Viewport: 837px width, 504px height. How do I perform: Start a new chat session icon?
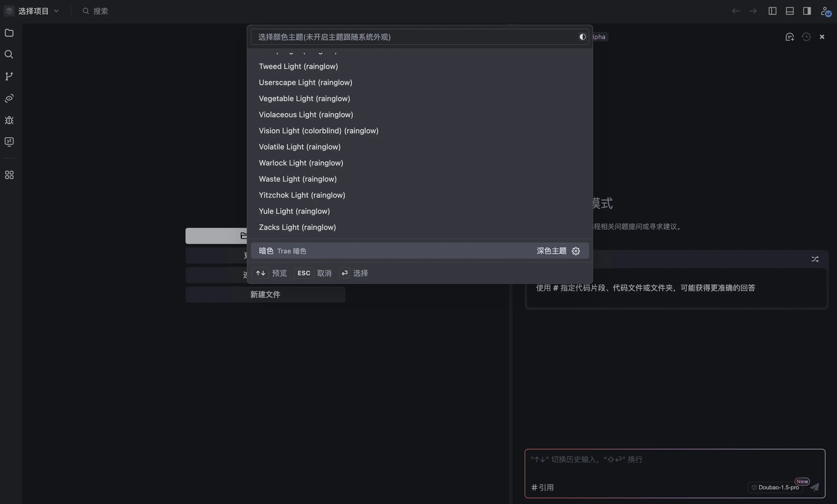click(790, 37)
